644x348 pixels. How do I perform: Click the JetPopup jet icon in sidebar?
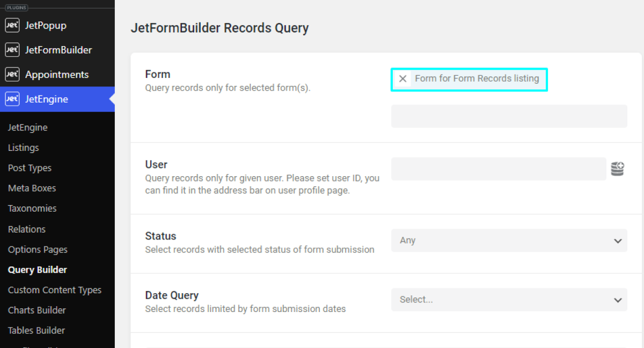[12, 25]
